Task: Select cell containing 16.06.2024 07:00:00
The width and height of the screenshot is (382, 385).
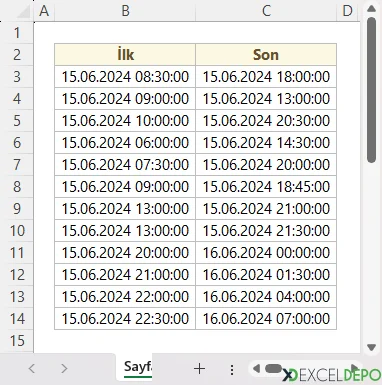Action: (x=266, y=319)
